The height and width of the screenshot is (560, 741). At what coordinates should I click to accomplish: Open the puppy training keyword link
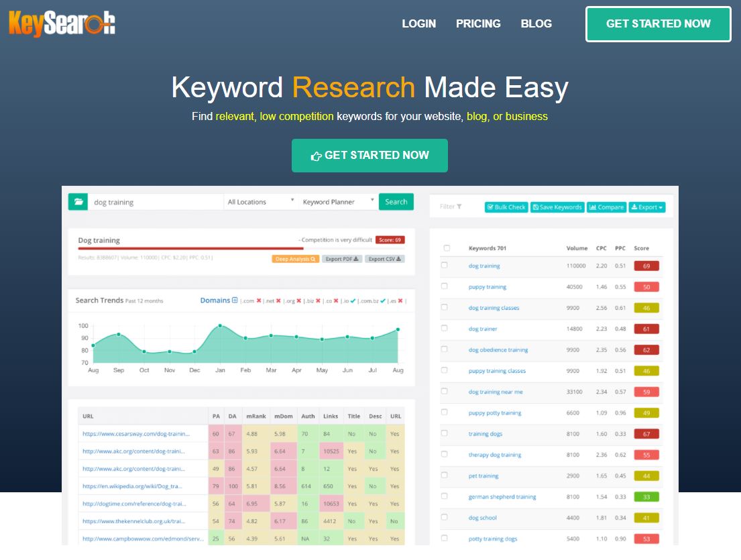[488, 287]
